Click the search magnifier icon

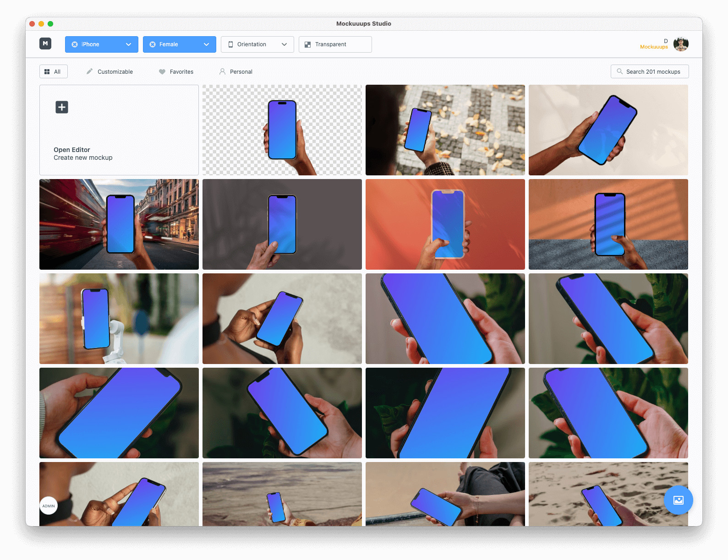(x=620, y=71)
